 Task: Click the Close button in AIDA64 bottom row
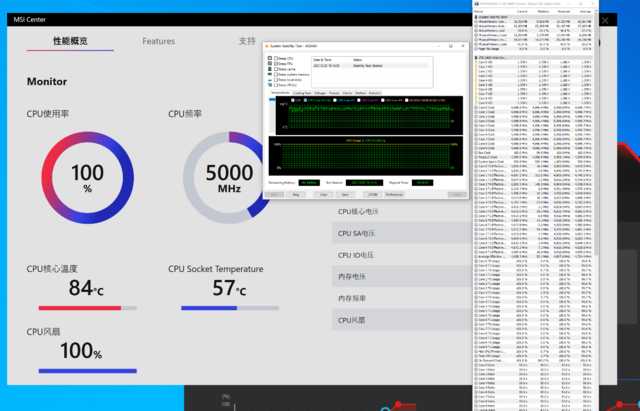point(457,195)
